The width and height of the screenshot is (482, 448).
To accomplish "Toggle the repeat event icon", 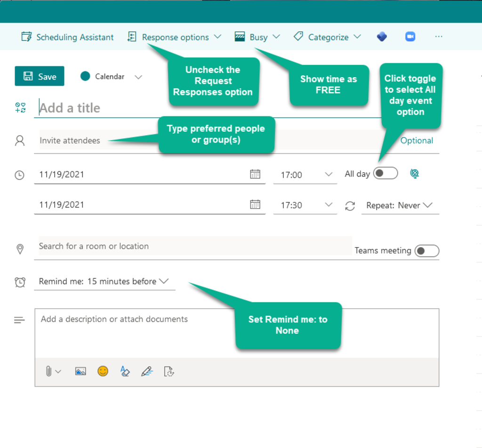I will [350, 205].
